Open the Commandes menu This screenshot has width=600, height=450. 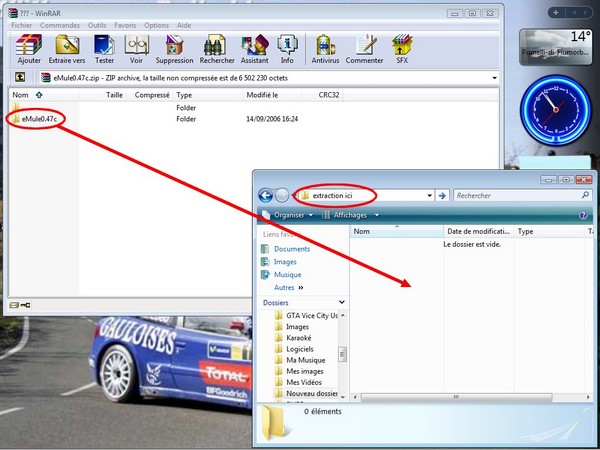click(x=60, y=25)
